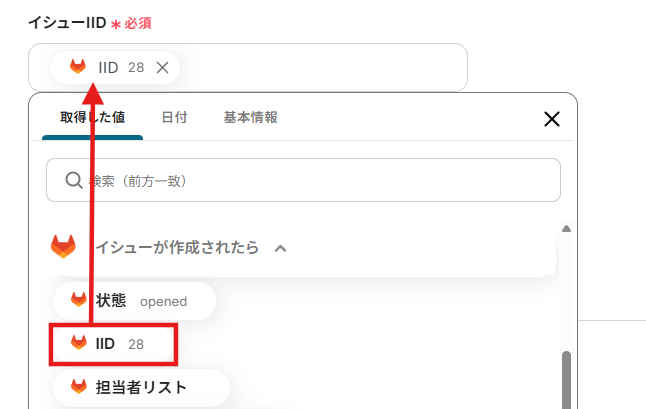Click the イシューIID input field
The height and width of the screenshot is (409, 646).
[x=320, y=68]
